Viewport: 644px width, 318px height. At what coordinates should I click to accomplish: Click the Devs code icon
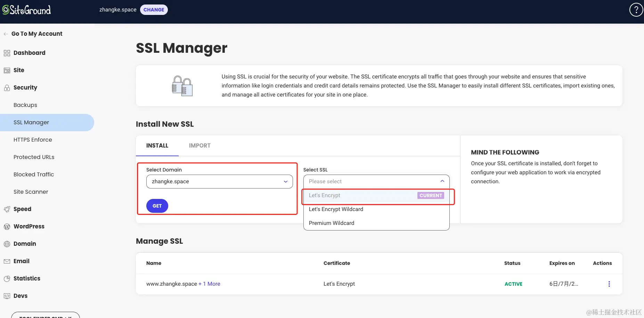pos(7,296)
